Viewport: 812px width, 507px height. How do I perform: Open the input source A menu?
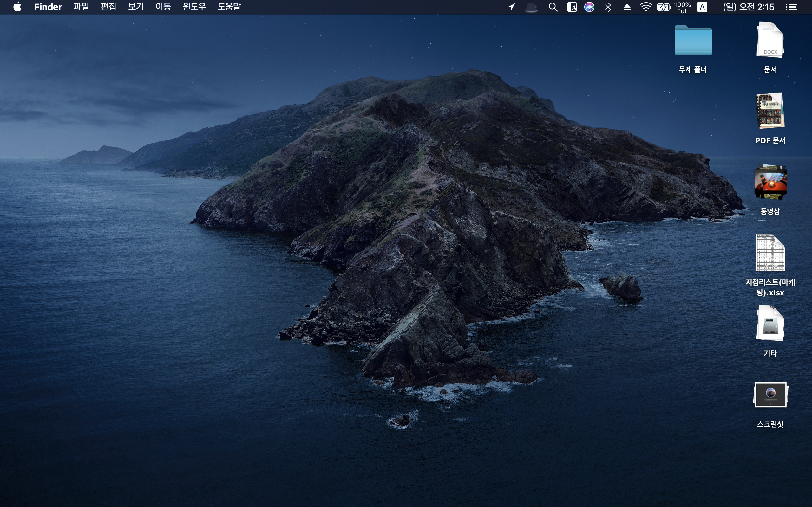coord(702,7)
